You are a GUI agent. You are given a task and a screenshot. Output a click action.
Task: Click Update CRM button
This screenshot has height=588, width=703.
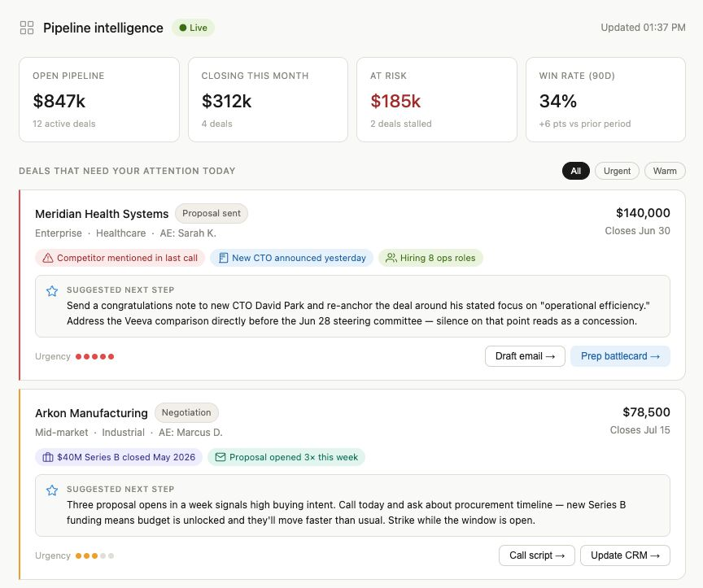point(625,555)
